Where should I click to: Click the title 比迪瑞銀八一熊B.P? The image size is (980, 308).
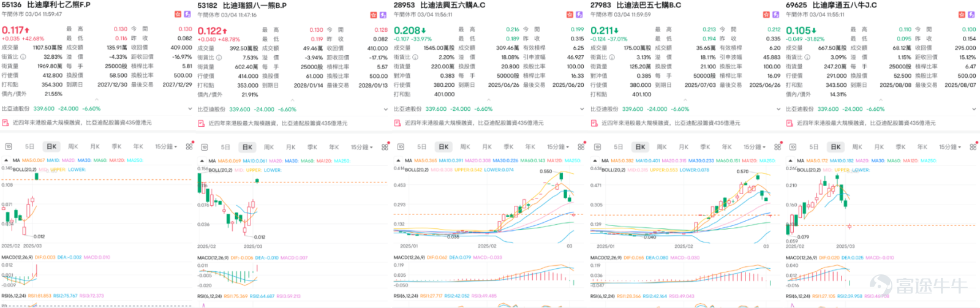(255, 6)
